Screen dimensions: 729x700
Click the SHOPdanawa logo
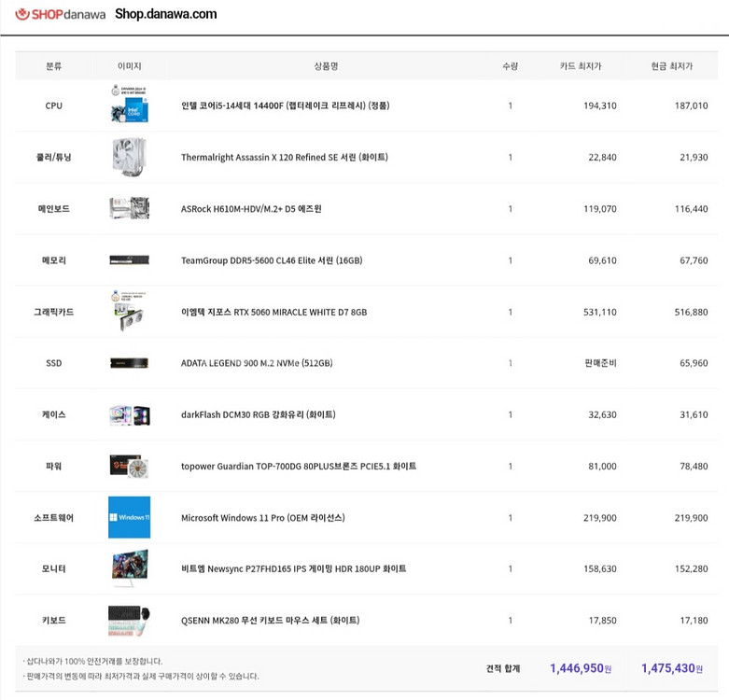pos(61,14)
